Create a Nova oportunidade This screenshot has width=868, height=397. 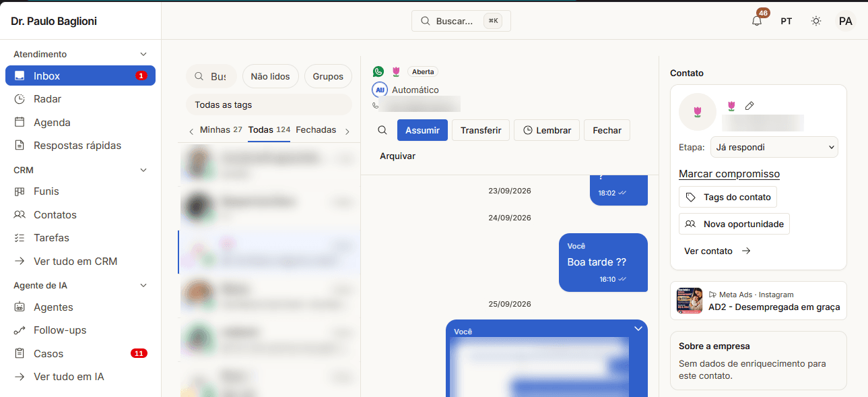tap(734, 224)
